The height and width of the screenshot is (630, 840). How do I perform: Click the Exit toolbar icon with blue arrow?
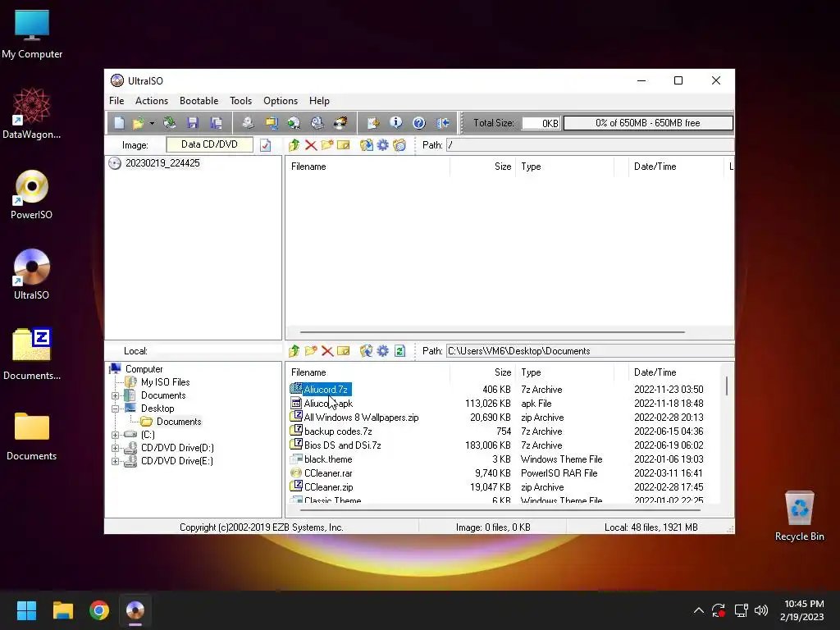442,123
